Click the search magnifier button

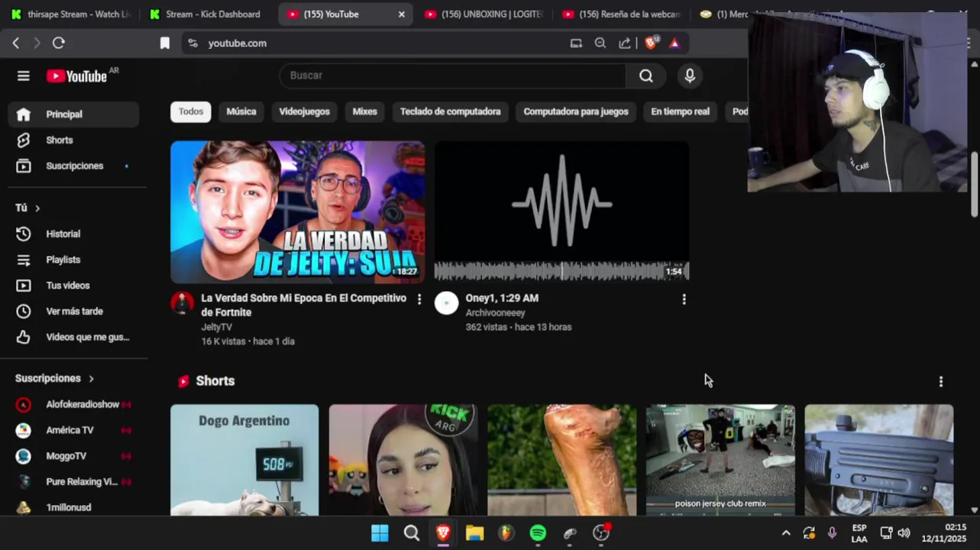646,76
